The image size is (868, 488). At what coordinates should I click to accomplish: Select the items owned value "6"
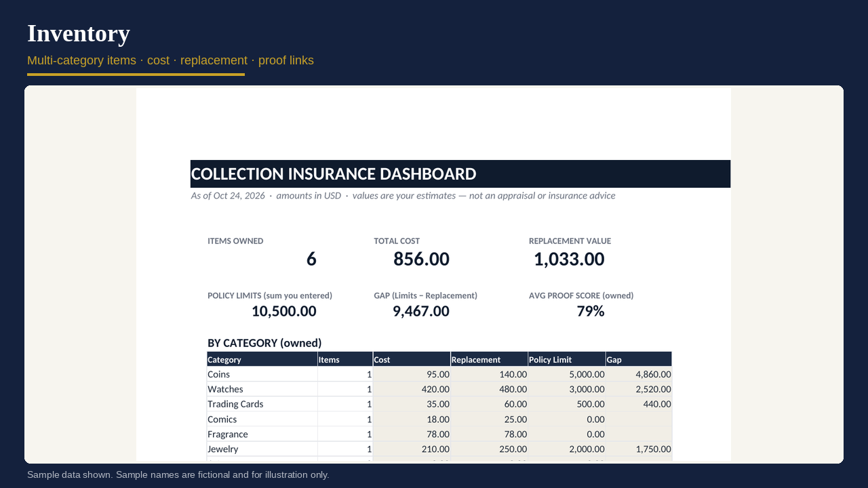pos(311,259)
